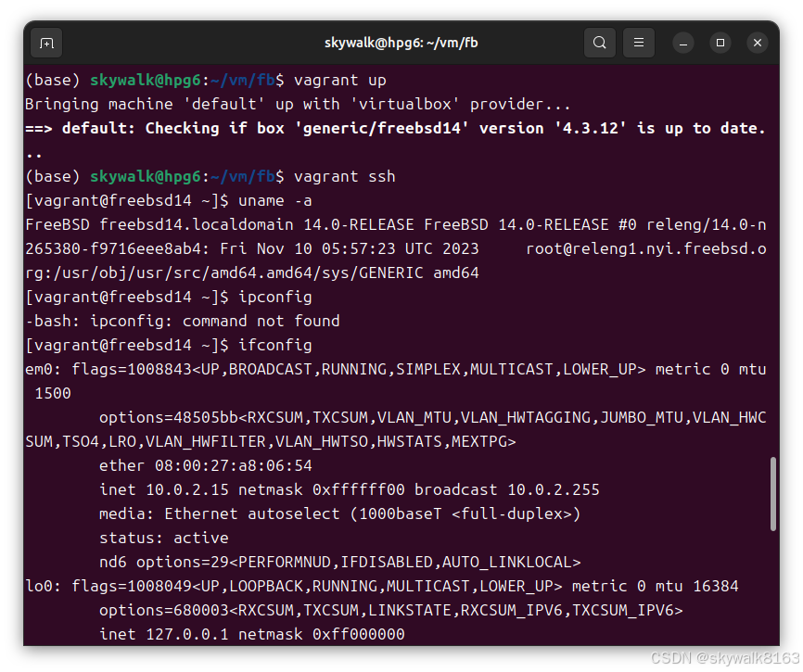The width and height of the screenshot is (803, 672).
Task: Click 'media: Ethernet autoselect' line
Action: coord(340,514)
